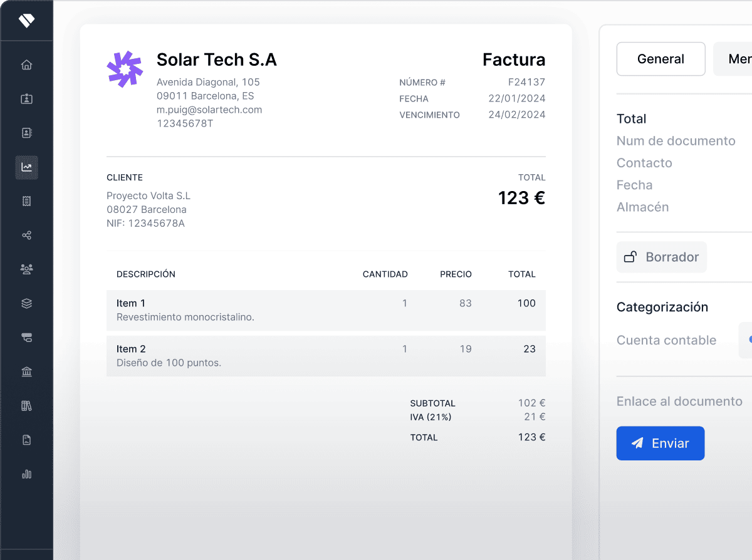Open the books library icon in the sidebar
Viewport: 752px width, 560px height.
(26, 406)
